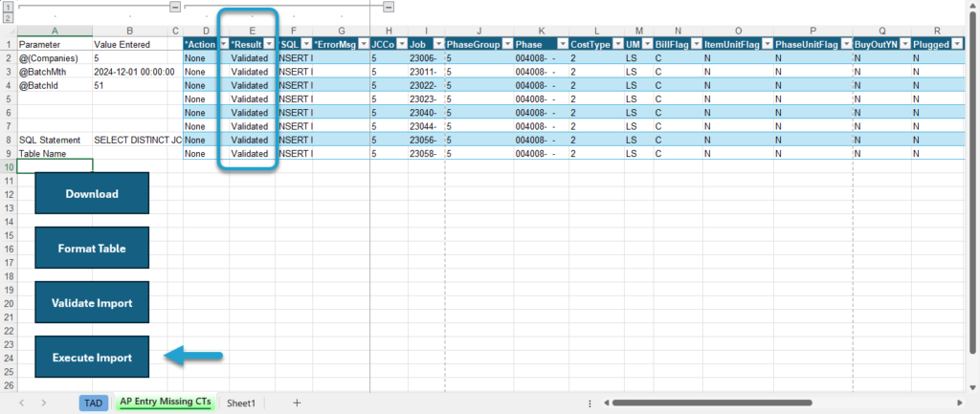Select Job cell 23058-
This screenshot has width=980, height=414.
(x=426, y=153)
